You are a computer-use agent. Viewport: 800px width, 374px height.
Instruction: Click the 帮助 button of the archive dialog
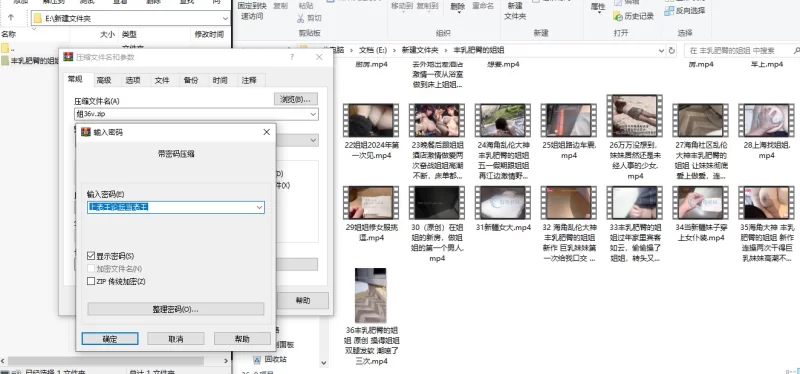click(303, 301)
